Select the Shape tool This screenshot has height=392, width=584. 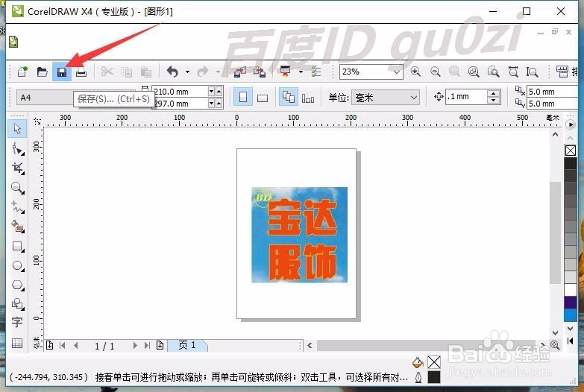tap(17, 149)
